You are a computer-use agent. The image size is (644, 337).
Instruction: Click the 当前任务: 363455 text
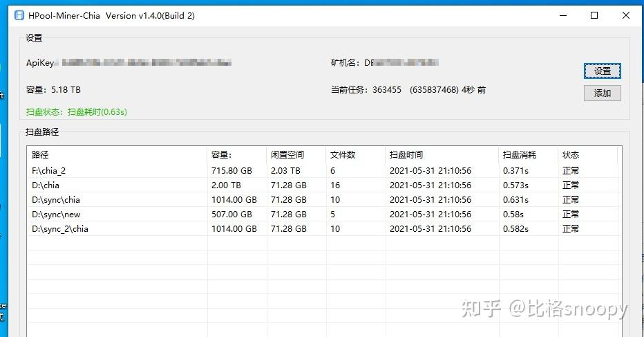[366, 90]
